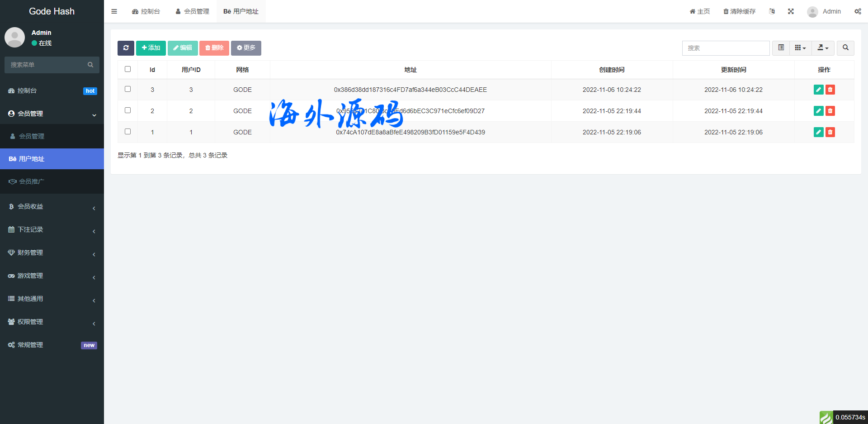Enter fullscreen using the expand icon
Viewport: 868px width, 424px height.
coord(791,11)
